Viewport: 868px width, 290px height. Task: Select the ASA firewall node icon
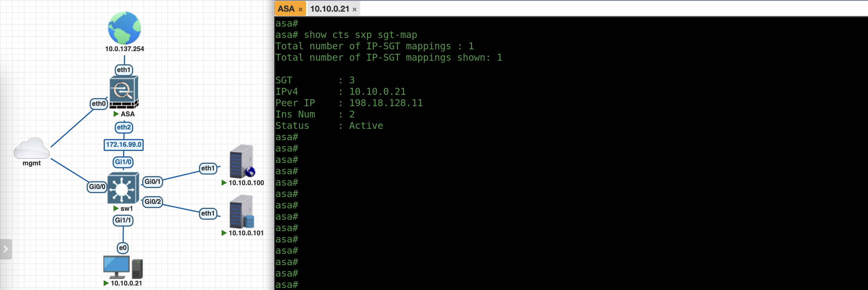click(x=124, y=92)
